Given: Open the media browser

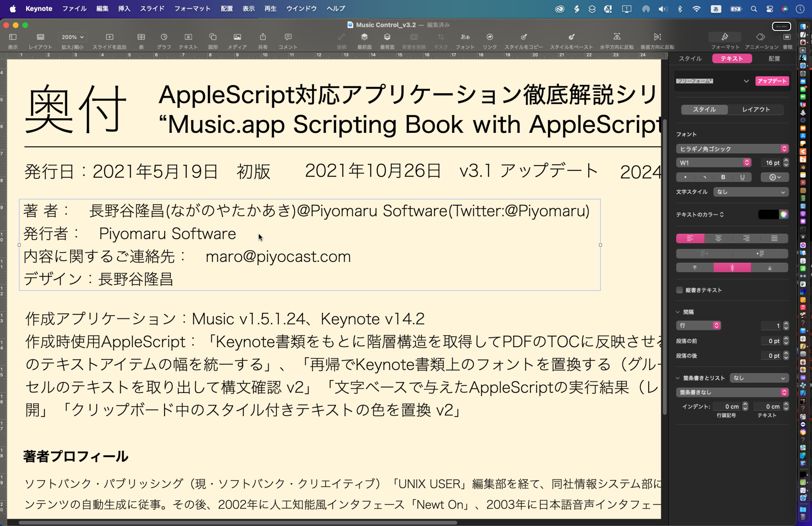Looking at the screenshot, I should pos(237,38).
